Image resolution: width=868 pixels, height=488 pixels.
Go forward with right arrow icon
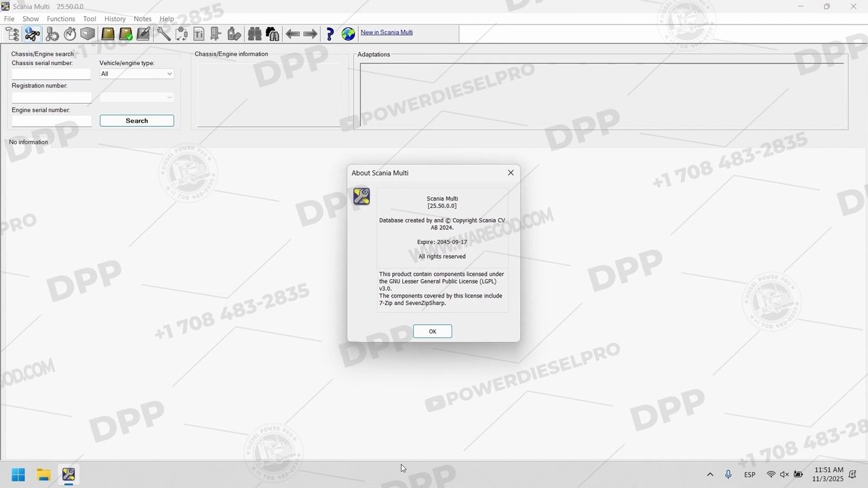point(310,33)
